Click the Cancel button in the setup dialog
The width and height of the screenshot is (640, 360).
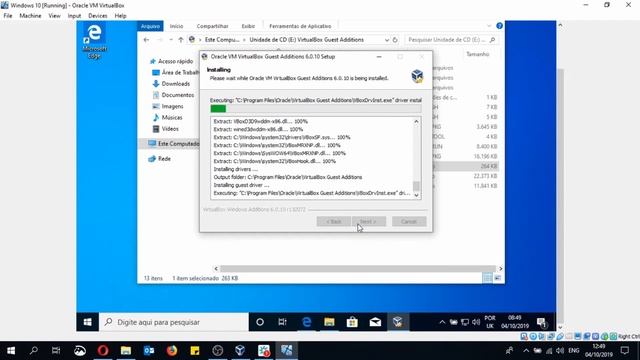point(409,221)
